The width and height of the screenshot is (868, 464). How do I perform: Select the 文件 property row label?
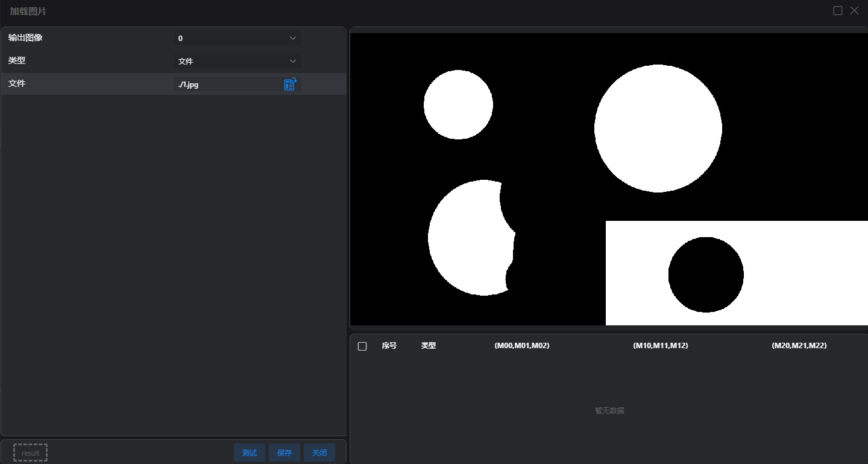click(x=17, y=83)
